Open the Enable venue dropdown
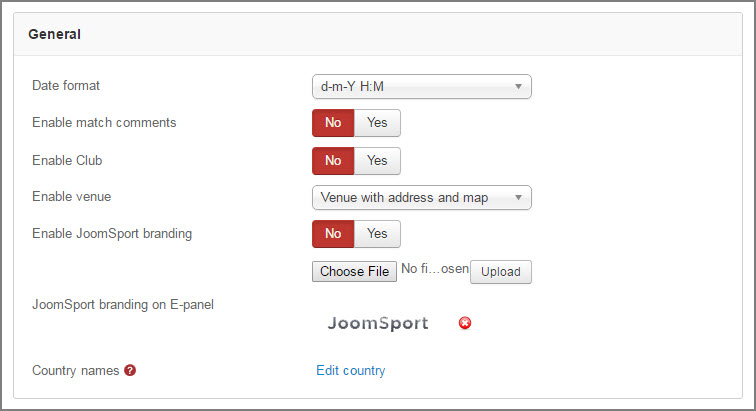This screenshot has height=411, width=756. pyautogui.click(x=422, y=198)
